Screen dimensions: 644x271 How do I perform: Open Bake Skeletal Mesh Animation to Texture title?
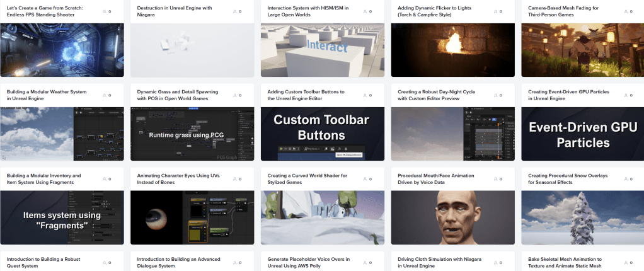565,262
